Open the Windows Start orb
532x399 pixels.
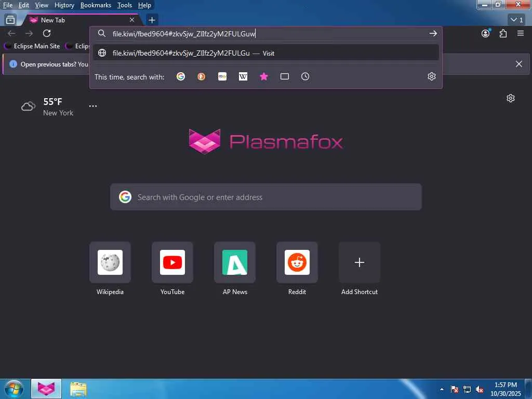(14, 389)
